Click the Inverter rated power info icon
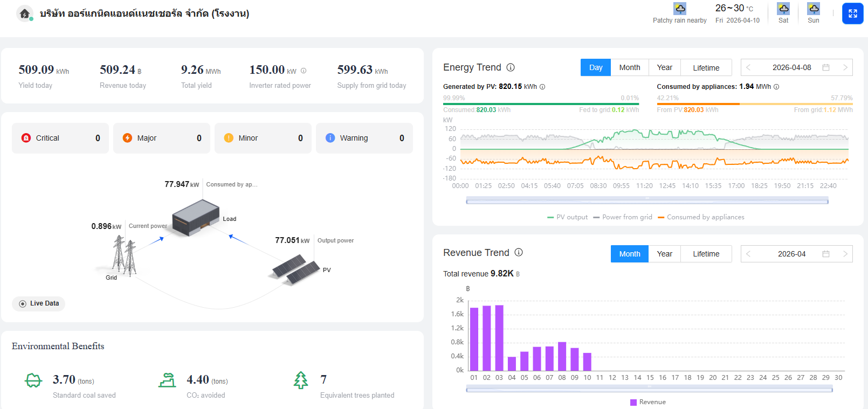 pos(304,71)
